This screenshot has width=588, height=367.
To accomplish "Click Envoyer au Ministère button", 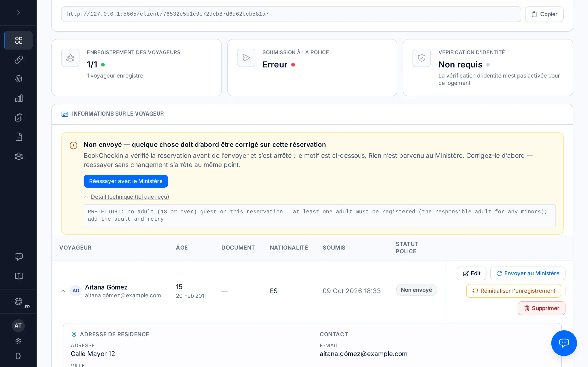I will (x=528, y=274).
